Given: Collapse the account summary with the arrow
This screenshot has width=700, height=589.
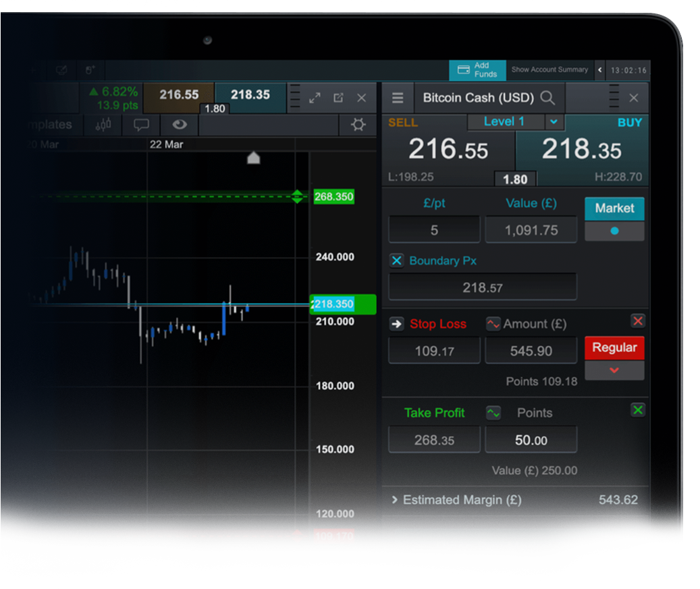Looking at the screenshot, I should [x=599, y=69].
